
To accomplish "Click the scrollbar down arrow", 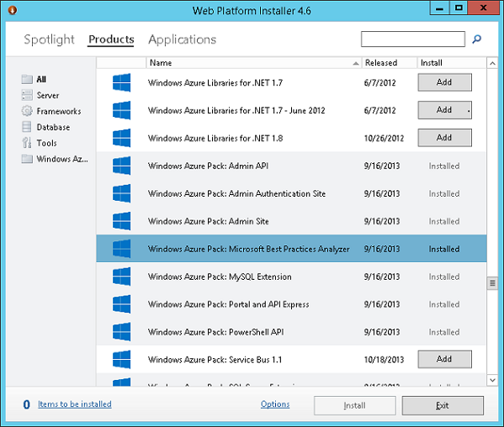I will 492,380.
